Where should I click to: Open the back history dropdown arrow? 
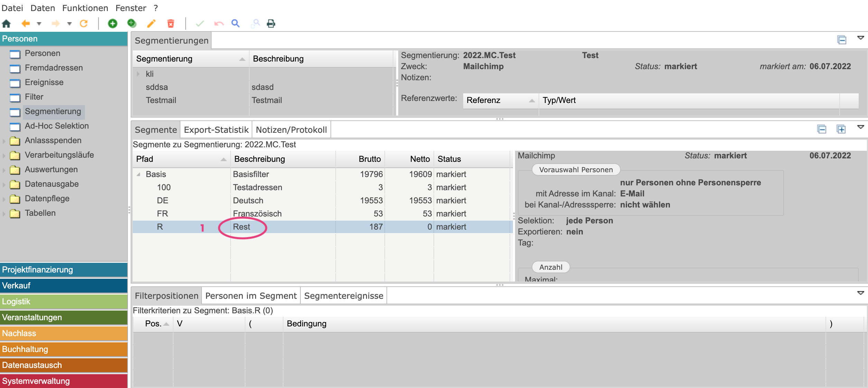pyautogui.click(x=39, y=24)
